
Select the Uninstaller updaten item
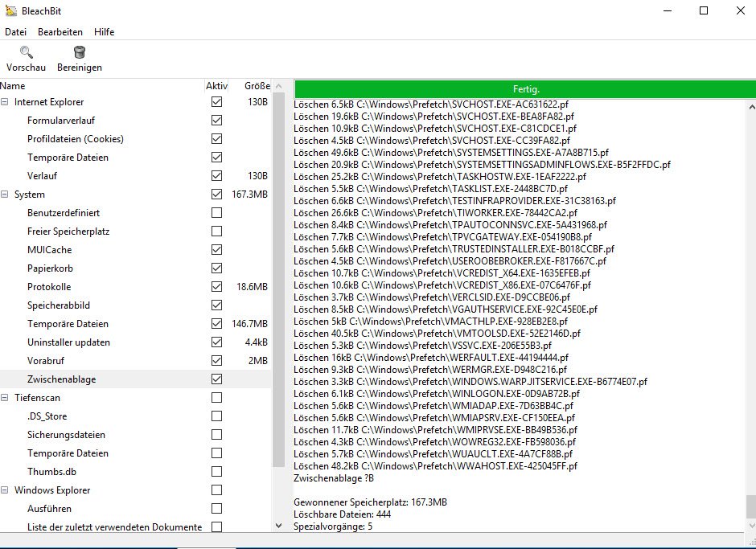coord(68,342)
